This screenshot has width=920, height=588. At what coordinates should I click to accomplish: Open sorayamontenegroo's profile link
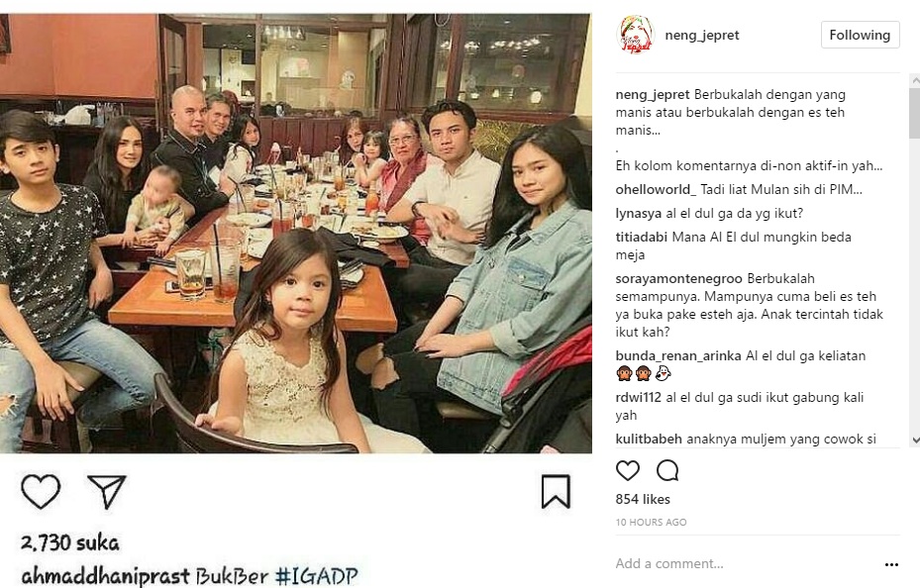[x=678, y=278]
